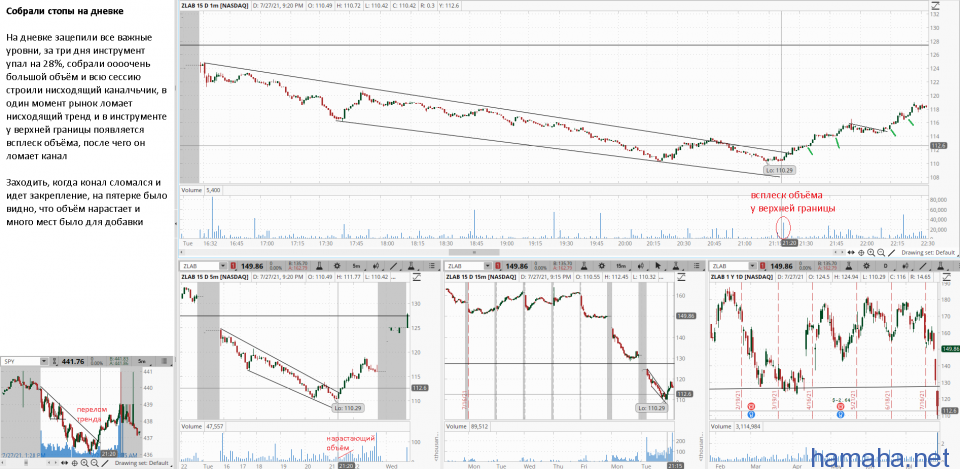
Task: Activate the crosshair icon under the SPY chart
Action: pyautogui.click(x=75, y=463)
